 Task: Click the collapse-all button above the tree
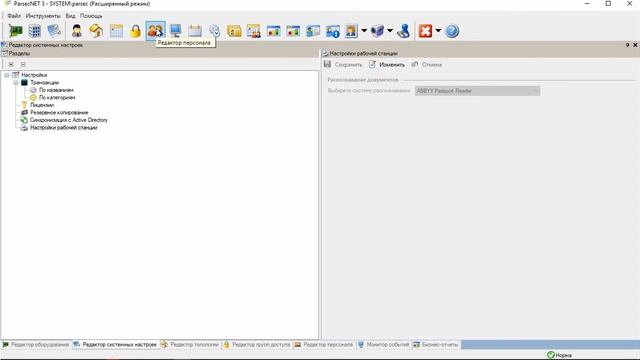[23, 64]
